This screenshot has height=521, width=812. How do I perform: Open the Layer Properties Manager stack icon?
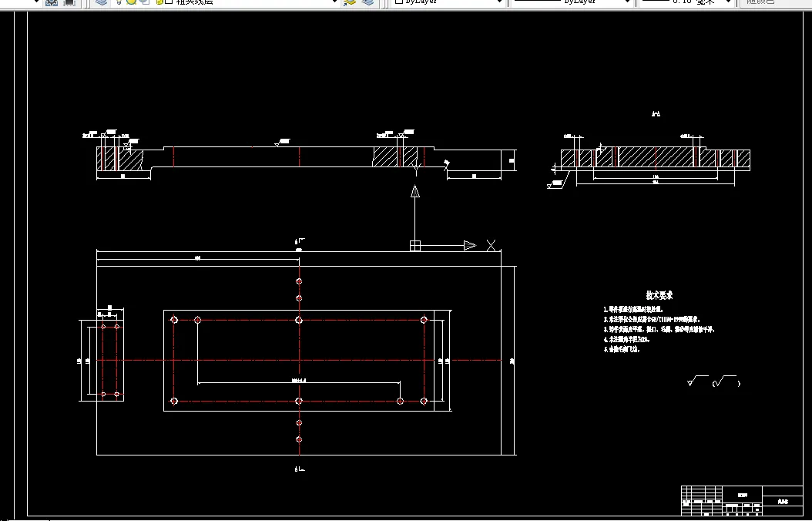[102, 2]
